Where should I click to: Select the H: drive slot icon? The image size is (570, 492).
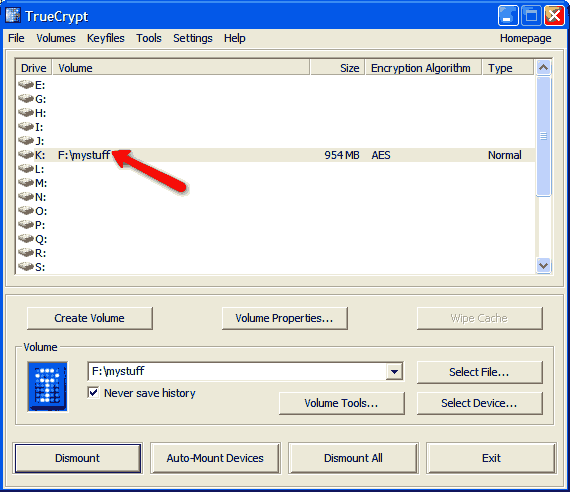click(26, 113)
